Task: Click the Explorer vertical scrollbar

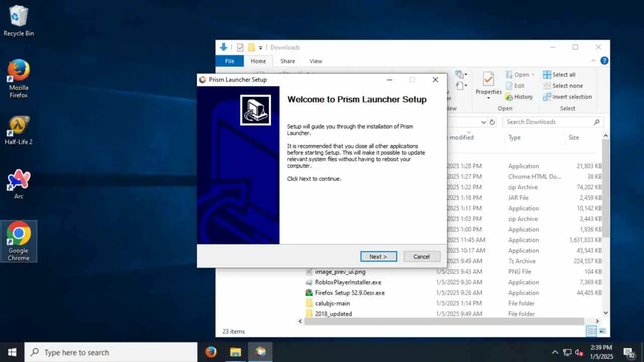Action: (x=606, y=189)
